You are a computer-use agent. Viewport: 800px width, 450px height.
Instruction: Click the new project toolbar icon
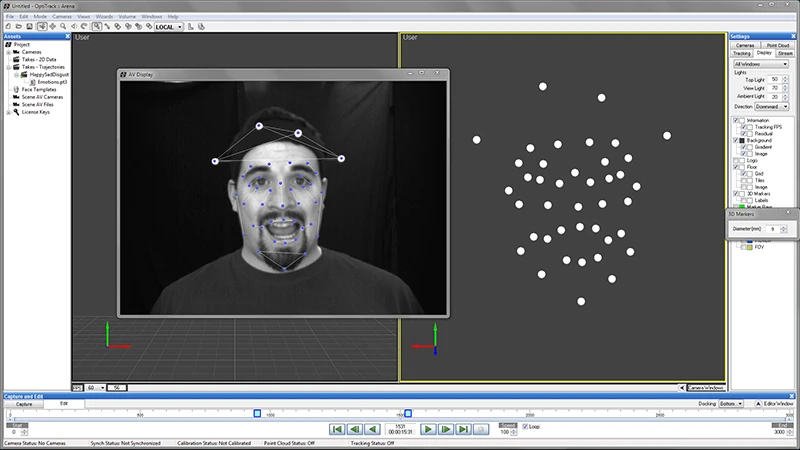click(7, 26)
